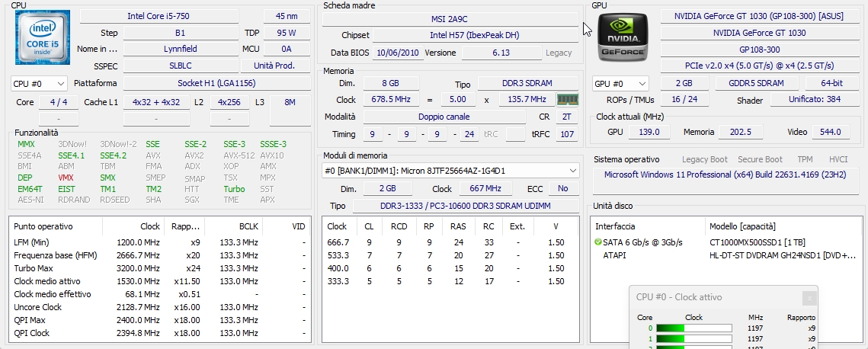Click the Video clock 544.0 field
This screenshot has width=868, height=349.
click(831, 132)
